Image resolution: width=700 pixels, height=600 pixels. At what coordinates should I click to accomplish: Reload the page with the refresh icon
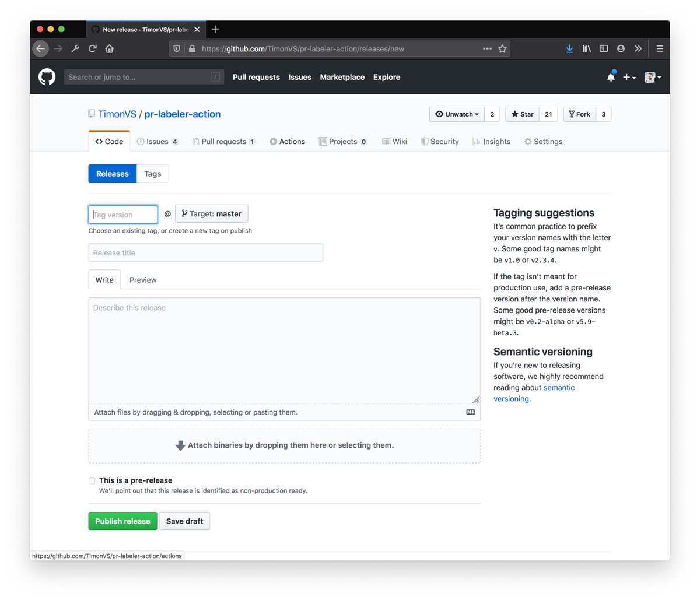pos(92,49)
